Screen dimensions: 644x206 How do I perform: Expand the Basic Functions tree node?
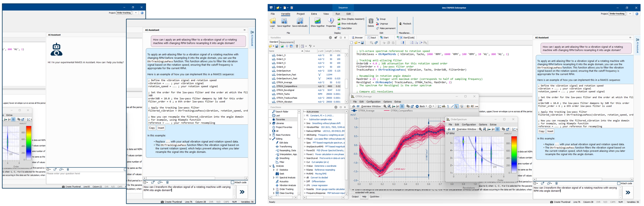coord(270,135)
